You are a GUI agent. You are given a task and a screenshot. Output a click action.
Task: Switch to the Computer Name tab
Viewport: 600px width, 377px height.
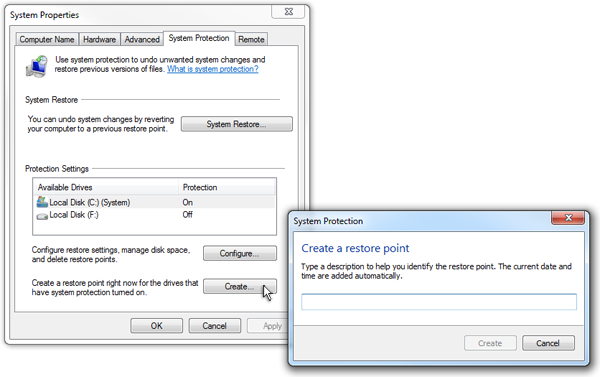pyautogui.click(x=47, y=39)
